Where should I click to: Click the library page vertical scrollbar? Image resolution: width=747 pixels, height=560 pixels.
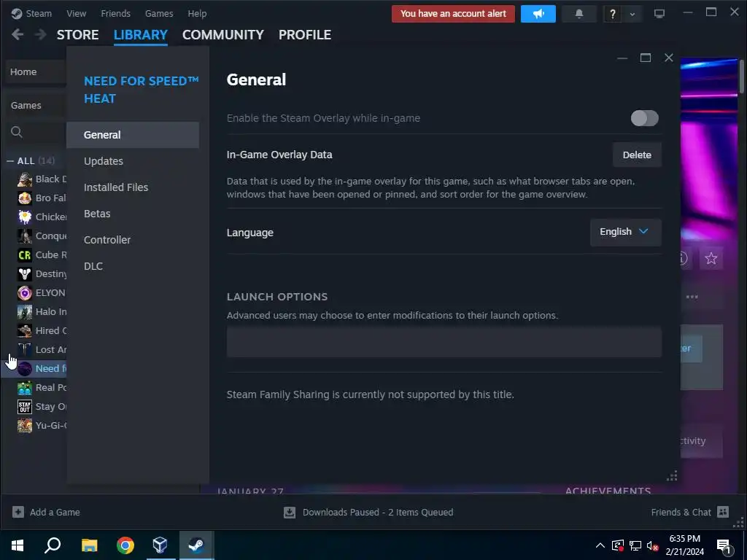tap(741, 76)
